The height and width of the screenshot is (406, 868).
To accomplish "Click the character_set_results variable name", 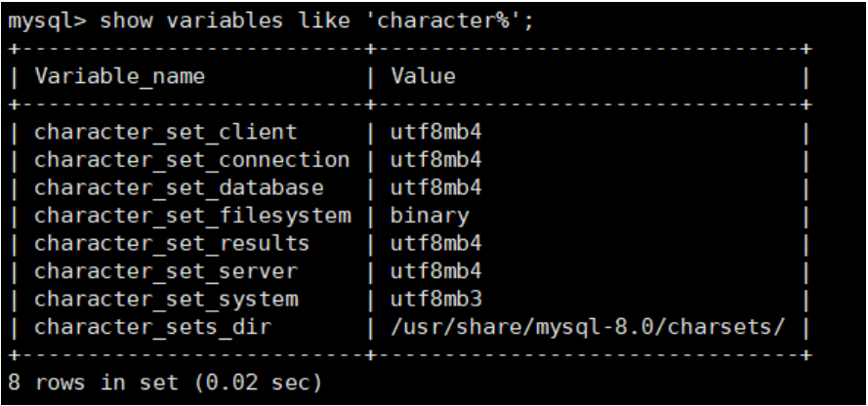I will point(172,242).
